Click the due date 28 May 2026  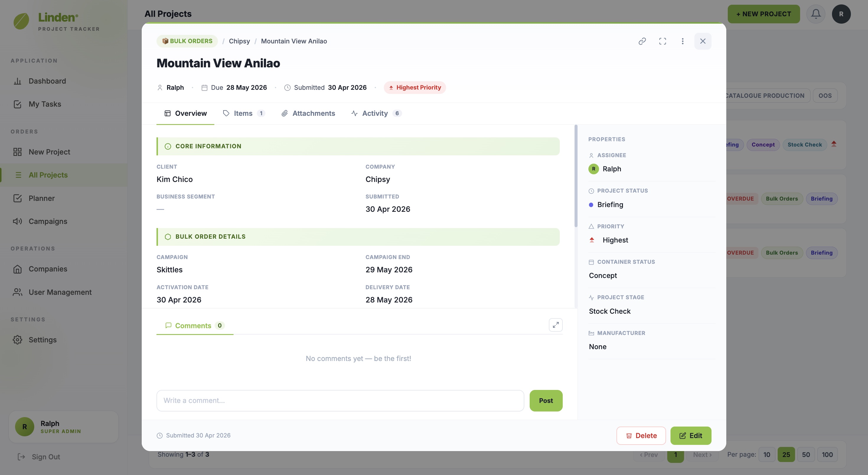tap(246, 88)
